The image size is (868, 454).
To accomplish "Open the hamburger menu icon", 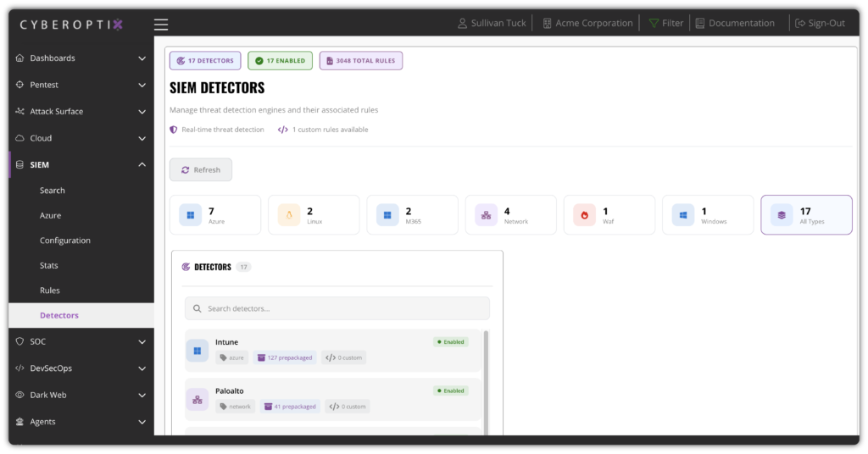I will pos(161,24).
